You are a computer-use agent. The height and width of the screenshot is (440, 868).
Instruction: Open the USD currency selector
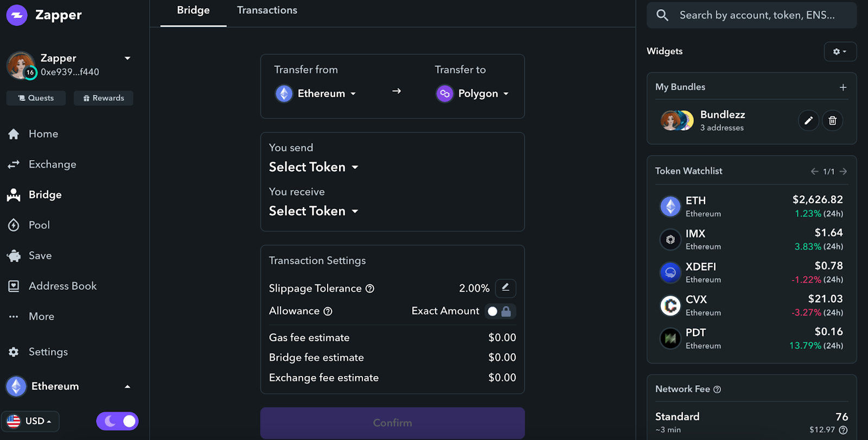30,421
